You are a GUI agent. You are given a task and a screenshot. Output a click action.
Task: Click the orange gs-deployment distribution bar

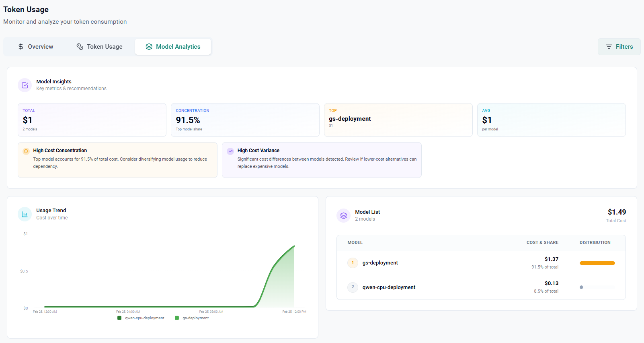pyautogui.click(x=597, y=263)
